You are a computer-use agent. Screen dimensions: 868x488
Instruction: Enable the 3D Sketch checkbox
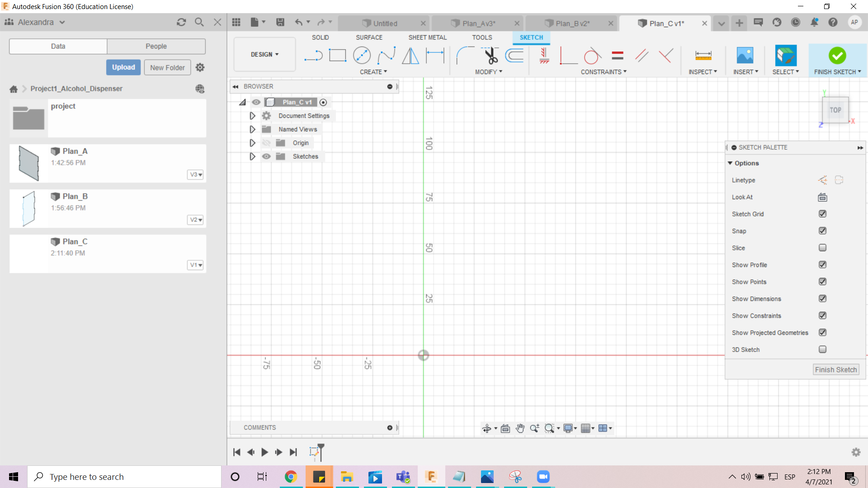[x=823, y=349]
